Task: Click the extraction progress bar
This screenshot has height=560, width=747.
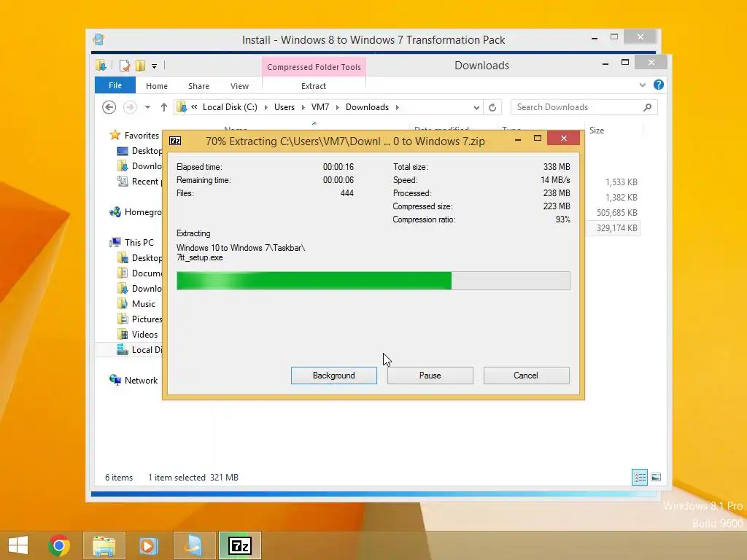Action: click(x=373, y=281)
